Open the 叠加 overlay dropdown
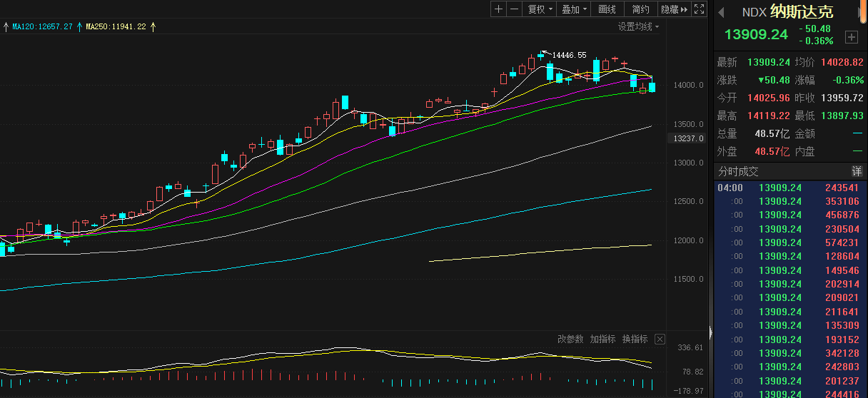 (x=574, y=9)
